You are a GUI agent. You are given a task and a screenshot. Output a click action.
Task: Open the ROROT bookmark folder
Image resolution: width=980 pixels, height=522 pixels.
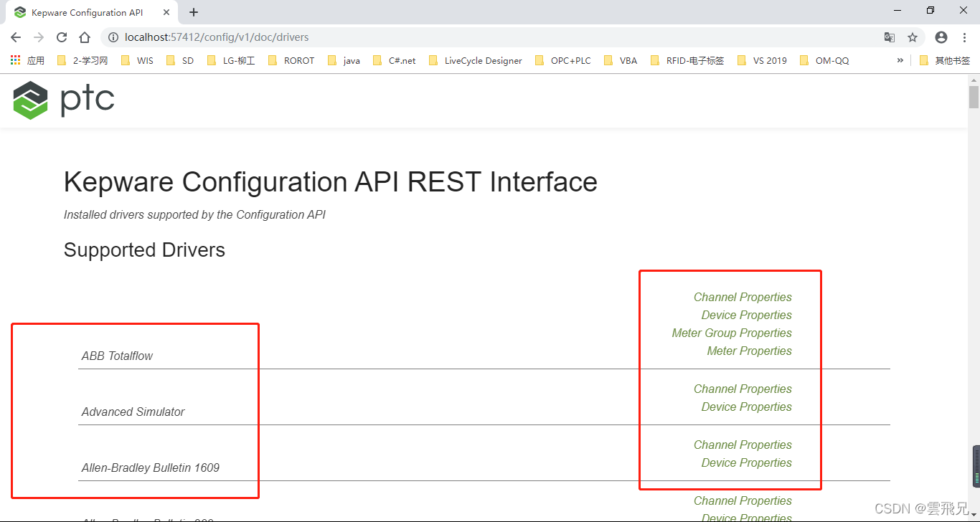pyautogui.click(x=291, y=60)
